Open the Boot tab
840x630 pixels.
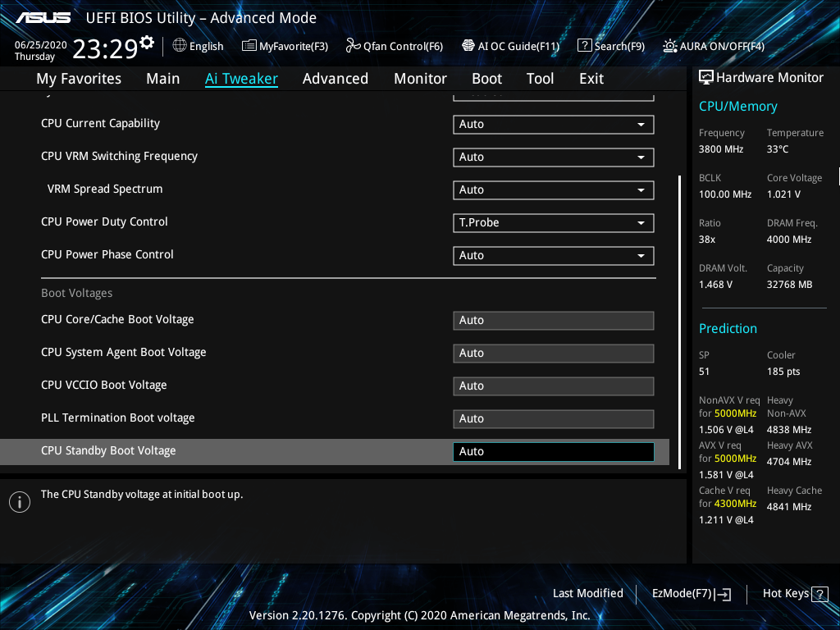click(487, 79)
